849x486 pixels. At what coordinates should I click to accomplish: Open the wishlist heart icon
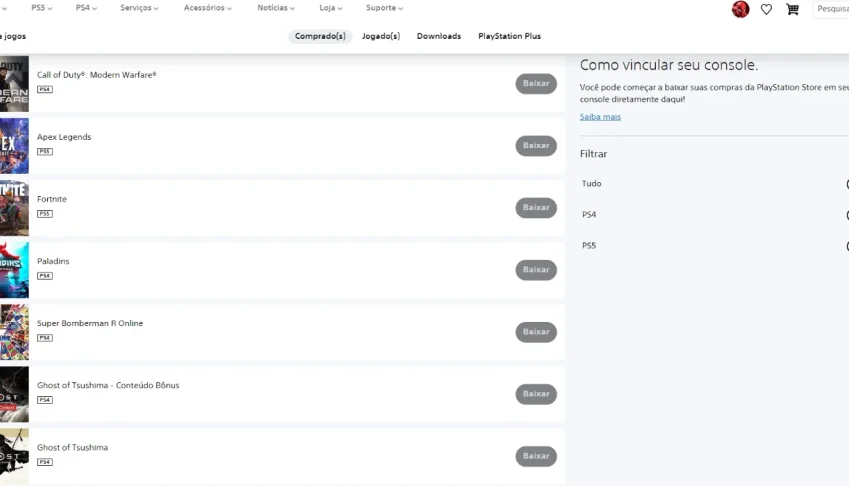(766, 9)
